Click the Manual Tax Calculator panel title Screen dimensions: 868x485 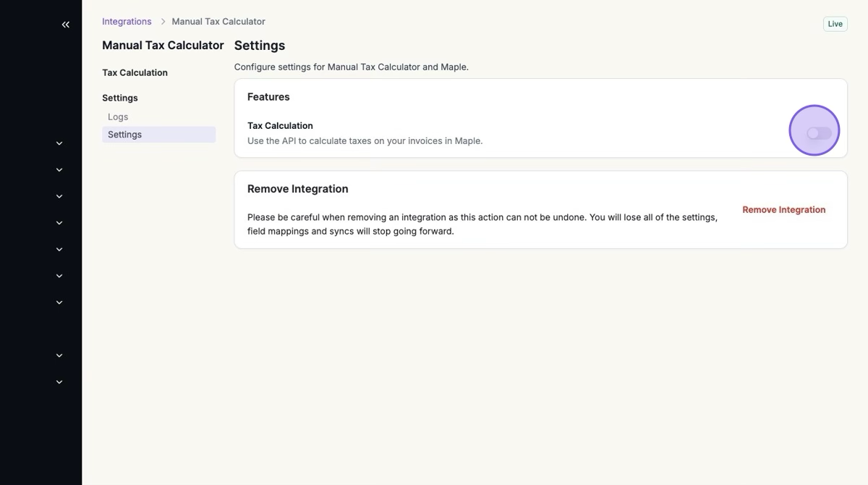pos(163,45)
